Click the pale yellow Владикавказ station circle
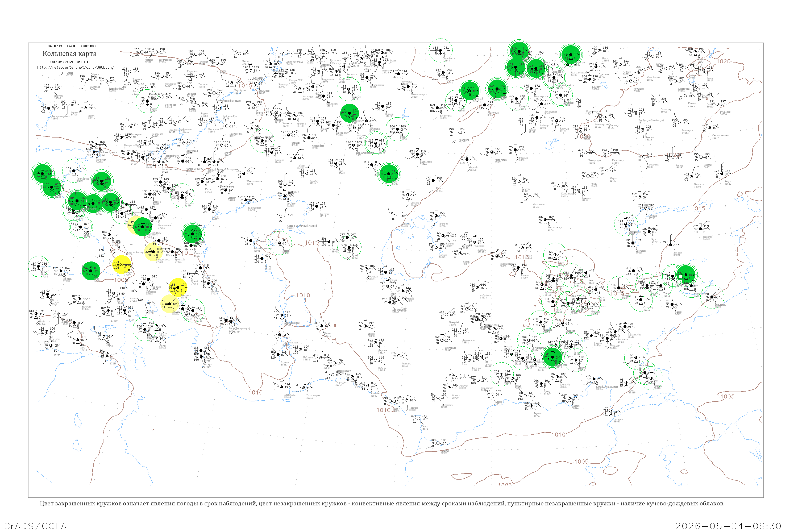 (153, 251)
